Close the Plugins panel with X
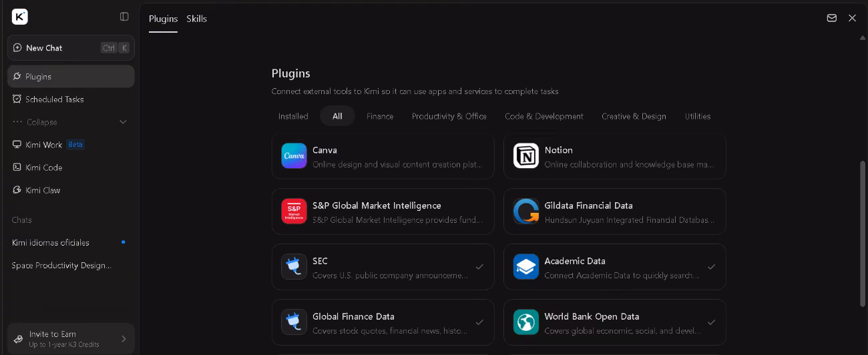 [x=852, y=18]
